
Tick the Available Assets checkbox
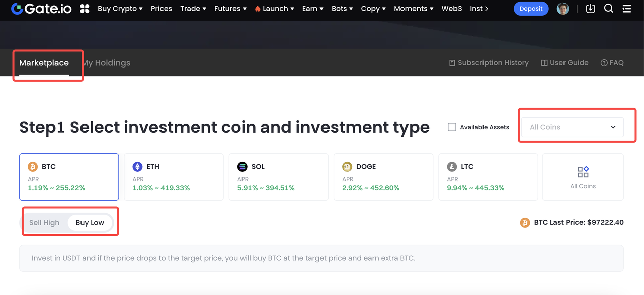452,127
